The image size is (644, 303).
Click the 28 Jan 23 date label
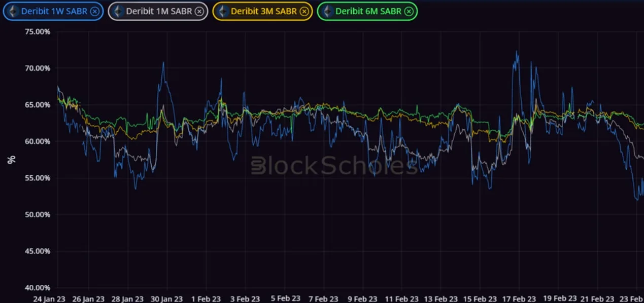[x=127, y=298]
